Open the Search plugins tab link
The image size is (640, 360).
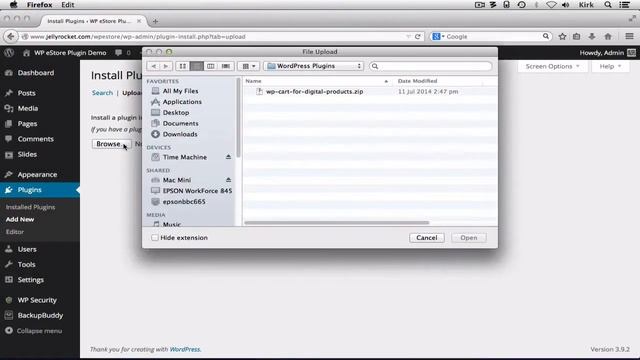click(102, 93)
